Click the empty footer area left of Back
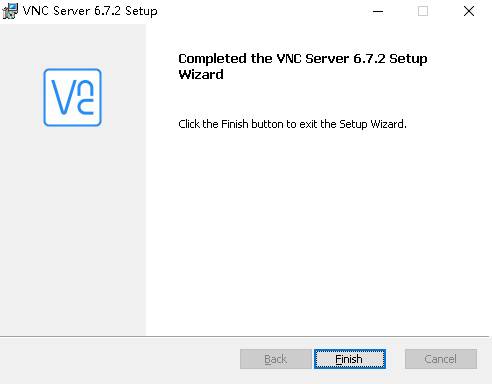492x384 pixels. 120,360
